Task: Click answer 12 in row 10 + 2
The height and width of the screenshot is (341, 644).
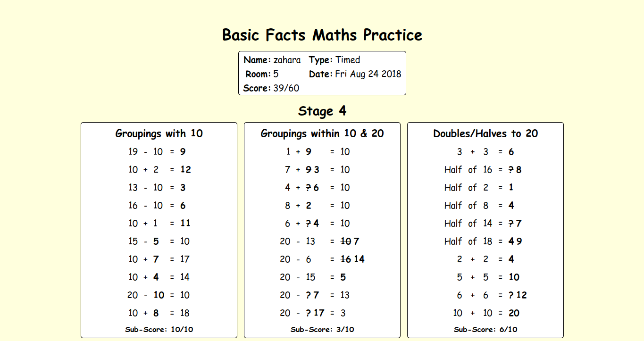Action: point(185,170)
